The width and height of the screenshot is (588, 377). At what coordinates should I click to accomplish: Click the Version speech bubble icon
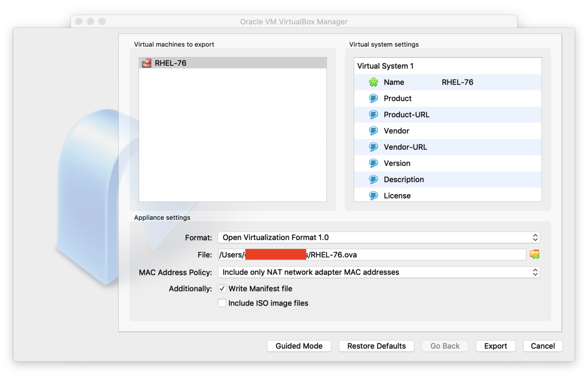tap(373, 163)
